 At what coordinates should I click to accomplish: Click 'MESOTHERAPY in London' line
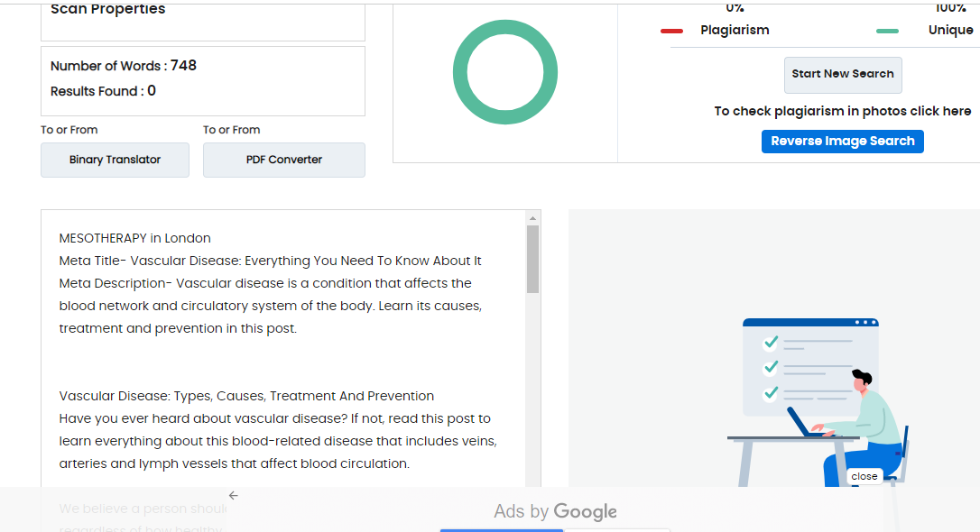[135, 238]
